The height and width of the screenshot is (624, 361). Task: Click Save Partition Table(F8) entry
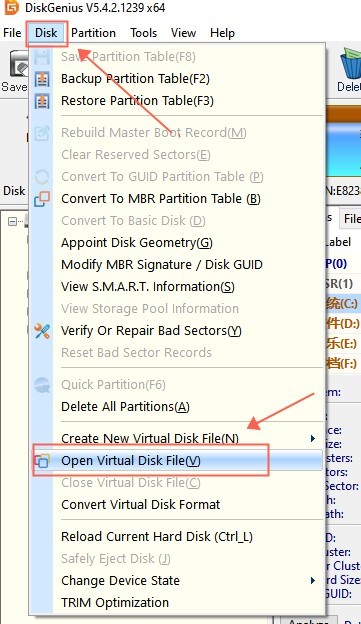[128, 57]
